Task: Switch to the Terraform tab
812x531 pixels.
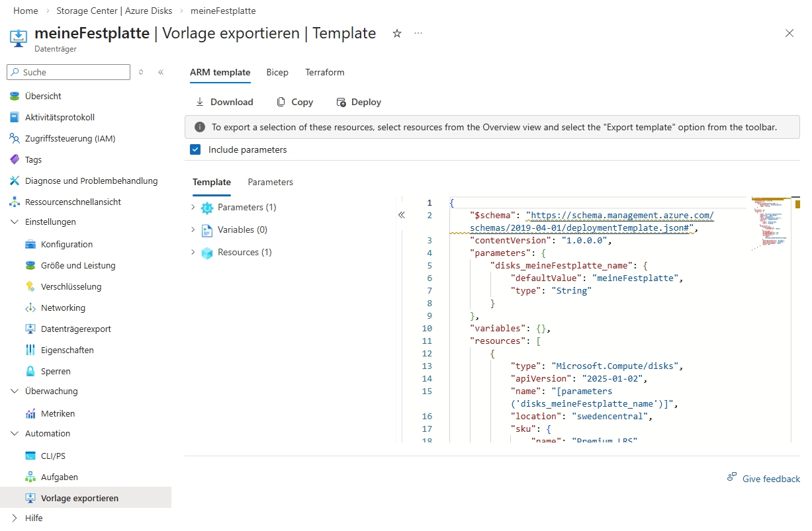Action: 324,72
